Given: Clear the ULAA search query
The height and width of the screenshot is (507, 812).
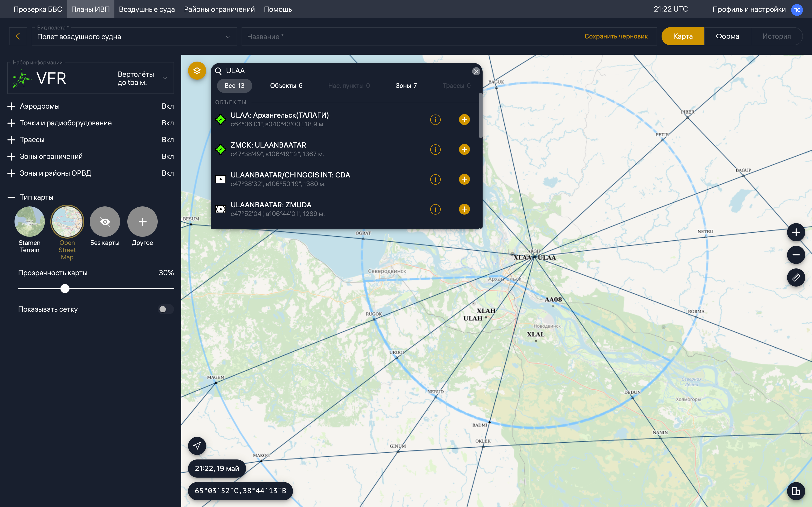Looking at the screenshot, I should [476, 72].
